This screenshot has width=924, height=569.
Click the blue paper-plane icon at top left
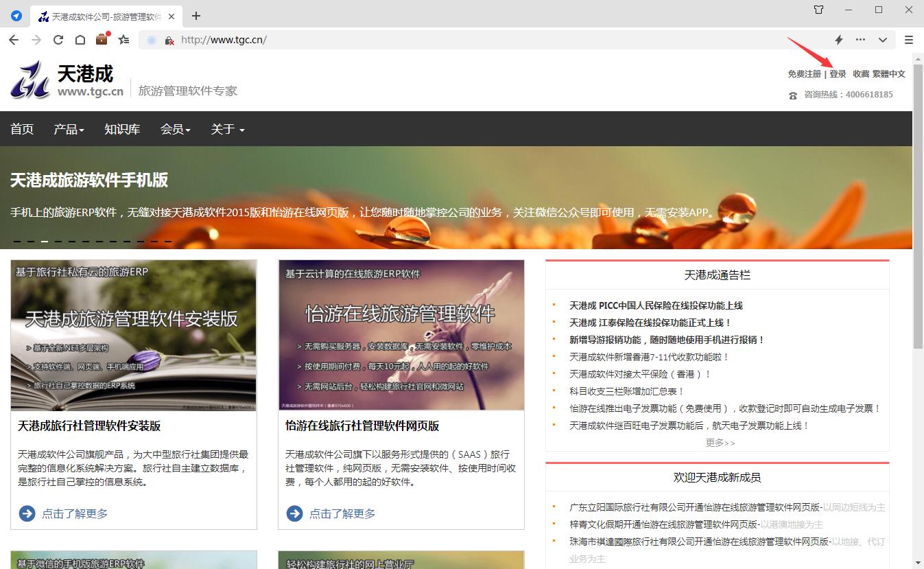16,16
